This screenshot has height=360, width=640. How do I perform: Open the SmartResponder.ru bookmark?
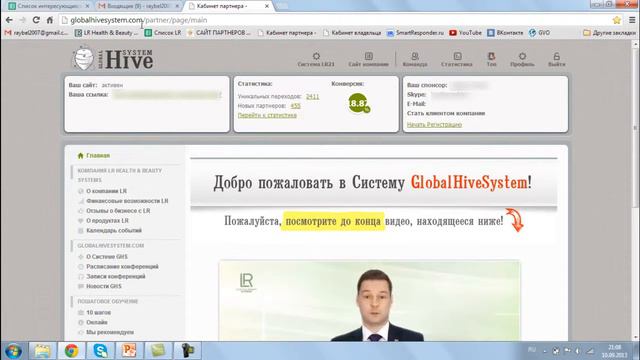coord(415,33)
